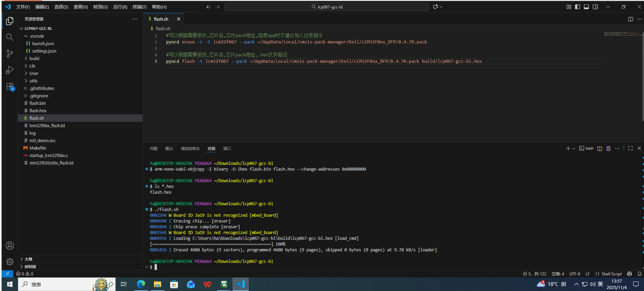
Task: Expand the build folder
Action: (34, 58)
